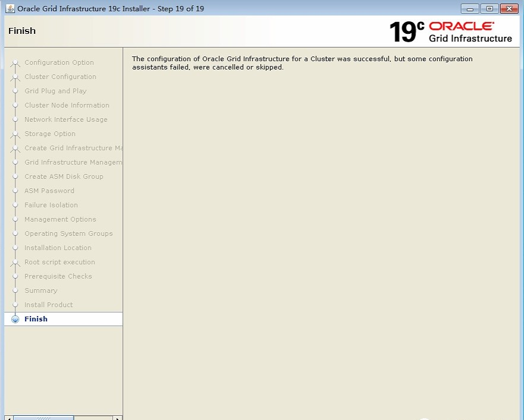The image size is (524, 420).
Task: Click the blue Finish step bullet icon
Action: pos(15,319)
